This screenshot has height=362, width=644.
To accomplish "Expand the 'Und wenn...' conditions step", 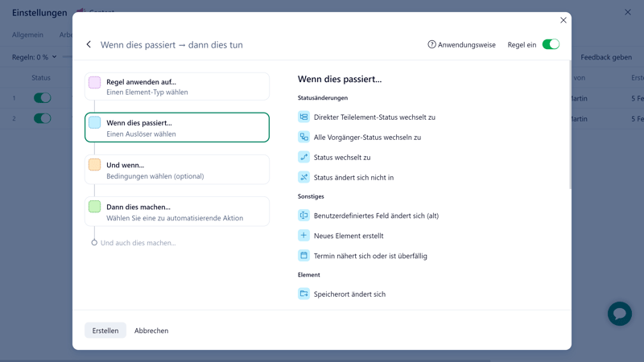I will tap(177, 170).
